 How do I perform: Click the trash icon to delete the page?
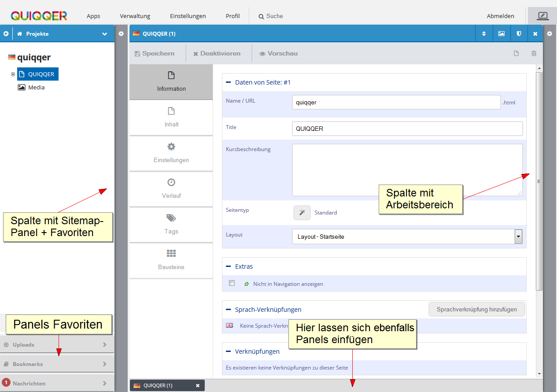tap(534, 53)
